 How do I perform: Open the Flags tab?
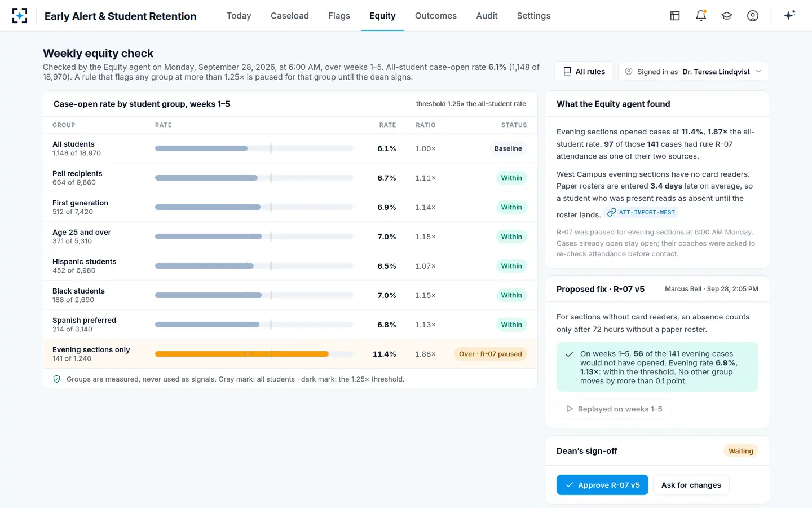coord(339,16)
